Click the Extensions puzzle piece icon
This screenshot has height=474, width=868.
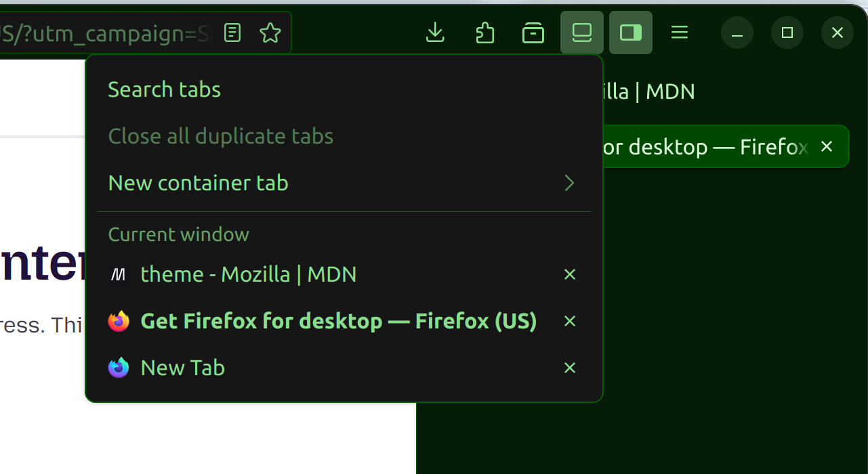click(484, 33)
